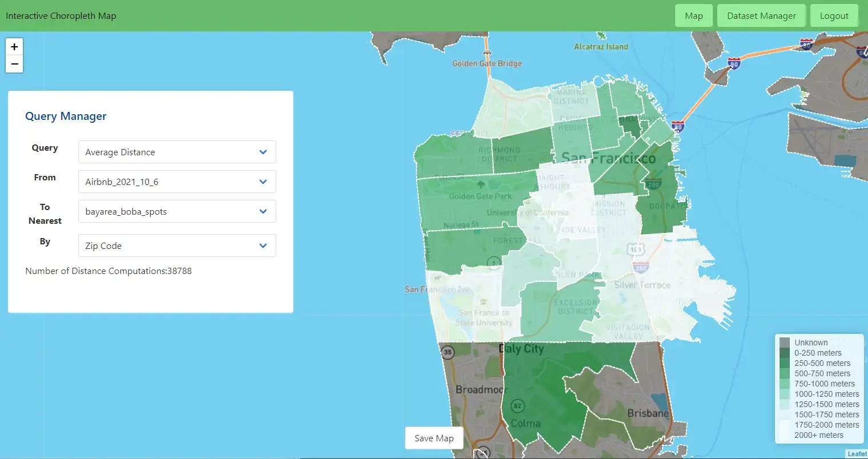Zoom in using the plus map control
The width and height of the screenshot is (868, 459).
tap(14, 46)
